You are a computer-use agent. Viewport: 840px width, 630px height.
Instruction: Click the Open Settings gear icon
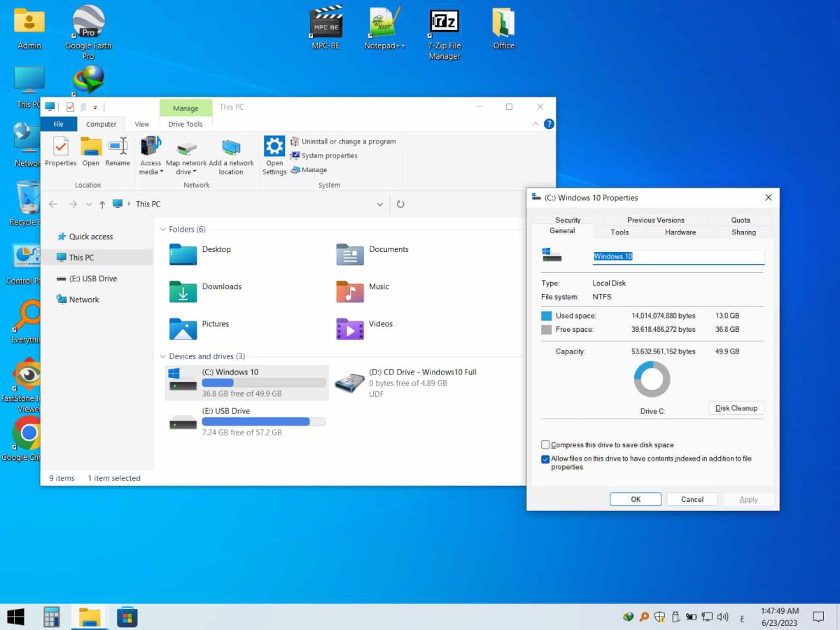coord(274,148)
